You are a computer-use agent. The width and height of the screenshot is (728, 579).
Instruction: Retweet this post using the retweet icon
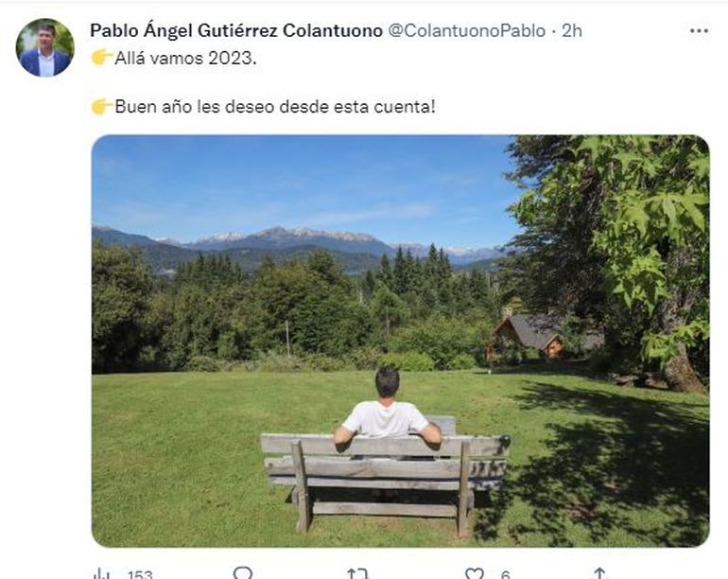(x=357, y=573)
